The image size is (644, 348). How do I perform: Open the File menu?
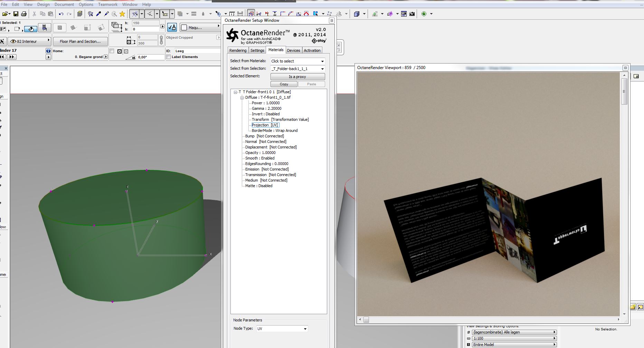4,4
